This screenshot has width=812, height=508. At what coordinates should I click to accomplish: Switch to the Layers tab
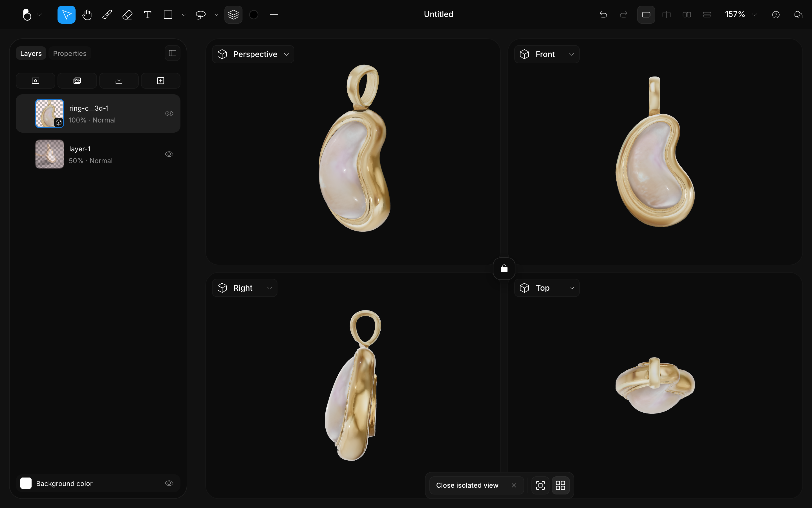(31, 53)
